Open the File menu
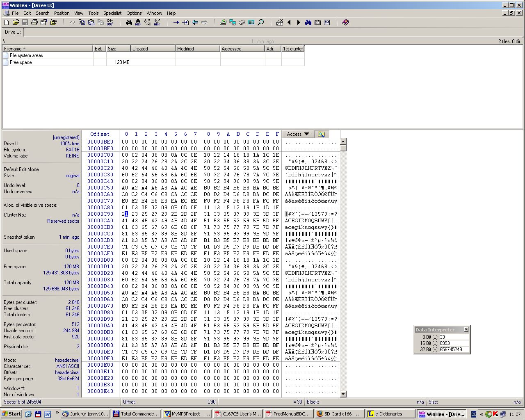Image resolution: width=525 pixels, height=420 pixels. 15,13
